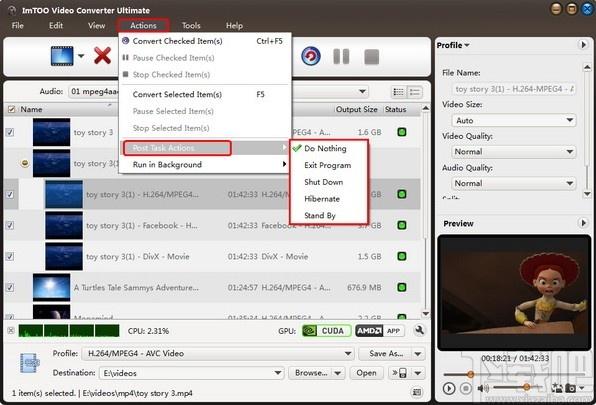Screen dimensions: 596x405
Task: Open the Save As dropdown arrow
Action: click(x=418, y=354)
